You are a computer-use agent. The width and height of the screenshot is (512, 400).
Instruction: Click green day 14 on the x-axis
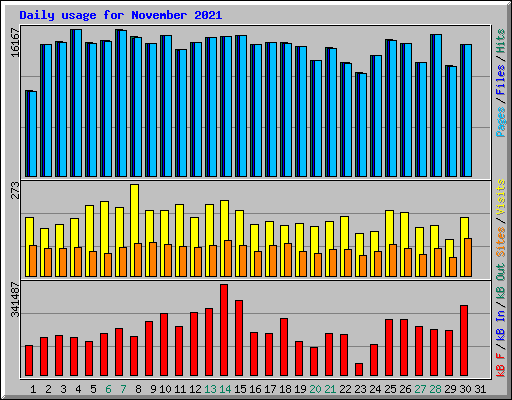(225, 389)
